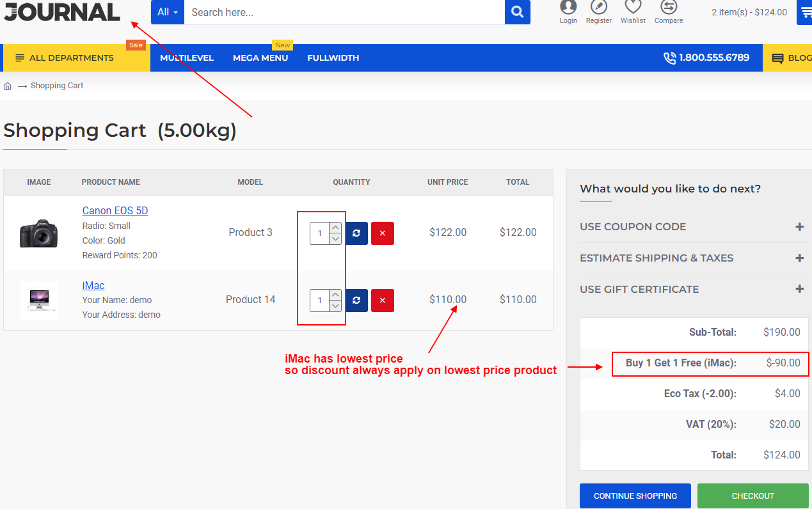Open the Wishlist heart icon

point(633,7)
